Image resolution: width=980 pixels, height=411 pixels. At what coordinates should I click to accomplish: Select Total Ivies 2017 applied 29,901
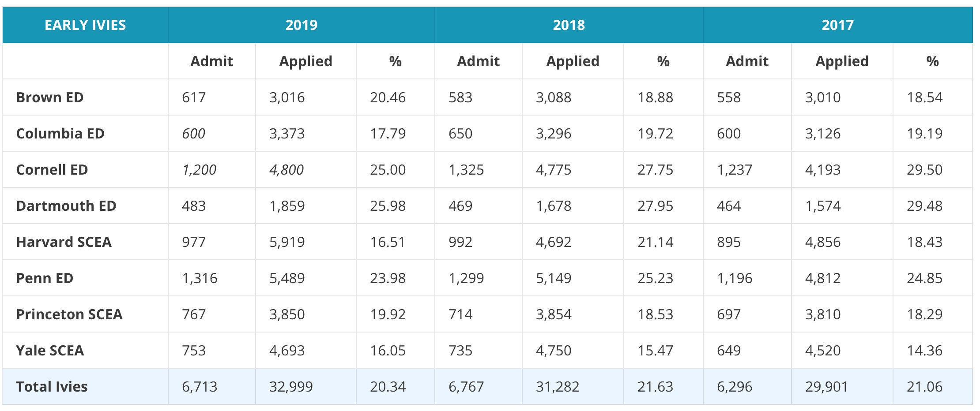[x=827, y=387]
